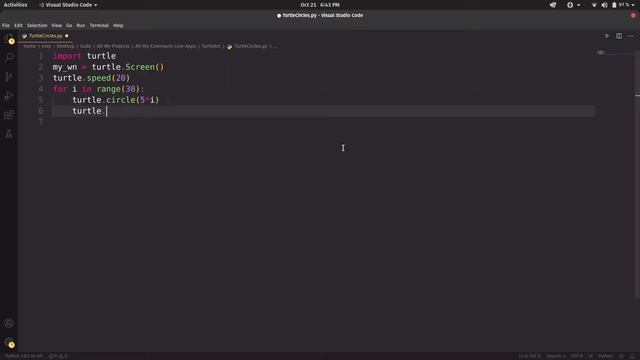Run Python file using play icon
Viewport: 640px width, 360px height.
click(607, 36)
